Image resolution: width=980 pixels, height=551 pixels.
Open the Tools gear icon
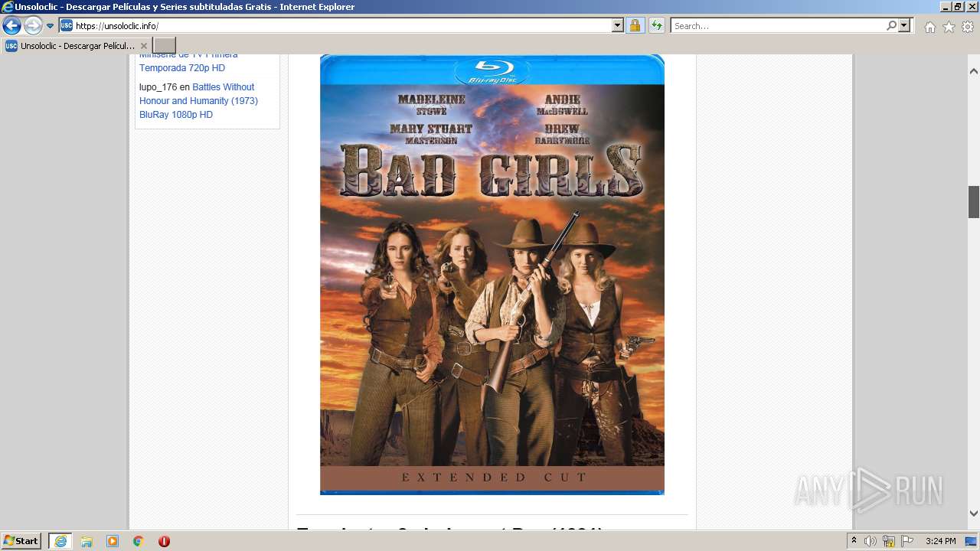pyautogui.click(x=968, y=27)
